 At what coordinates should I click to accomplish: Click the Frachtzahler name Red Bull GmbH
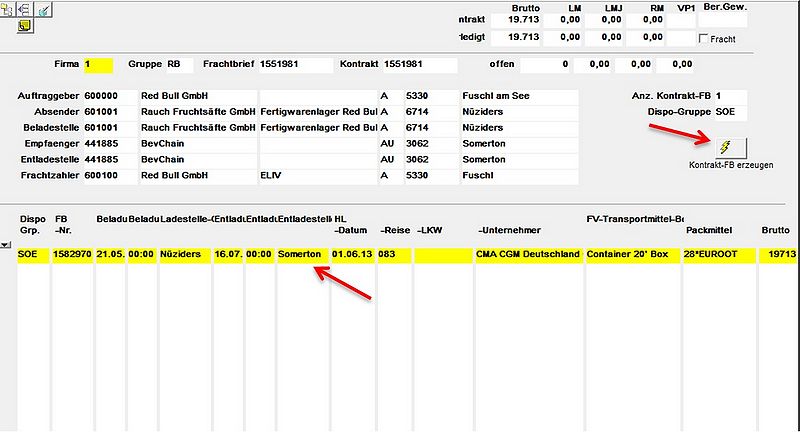click(198, 175)
